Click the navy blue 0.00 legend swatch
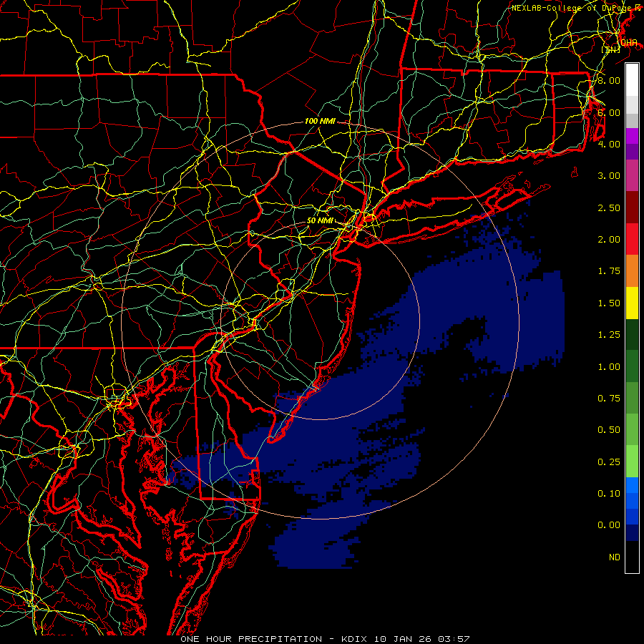This screenshot has height=644, width=644. (x=632, y=532)
